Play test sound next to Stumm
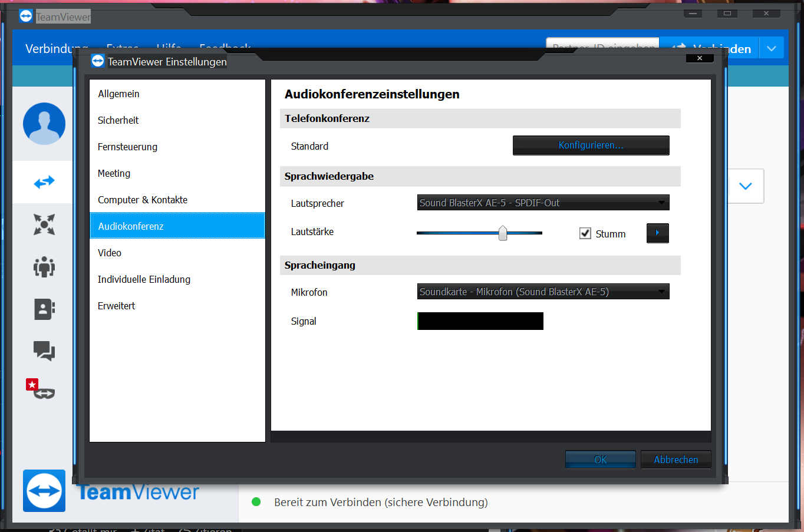This screenshot has height=532, width=804. click(x=657, y=233)
